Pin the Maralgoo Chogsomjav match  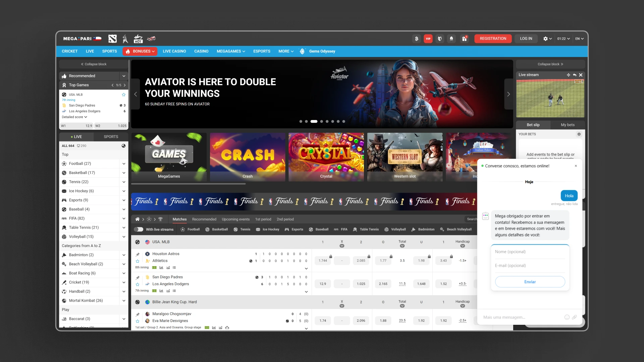coord(138,314)
